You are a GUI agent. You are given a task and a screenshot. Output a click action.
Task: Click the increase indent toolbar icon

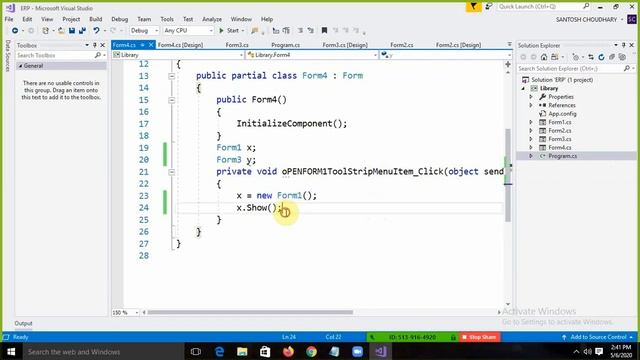click(x=286, y=31)
